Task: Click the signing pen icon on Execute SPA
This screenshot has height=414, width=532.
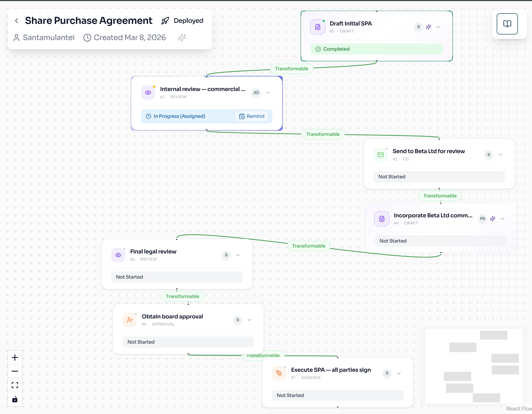Action: pos(279,373)
